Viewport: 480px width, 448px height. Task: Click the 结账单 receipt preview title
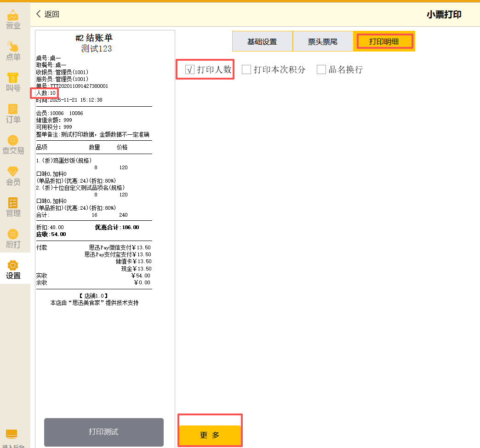tap(94, 38)
